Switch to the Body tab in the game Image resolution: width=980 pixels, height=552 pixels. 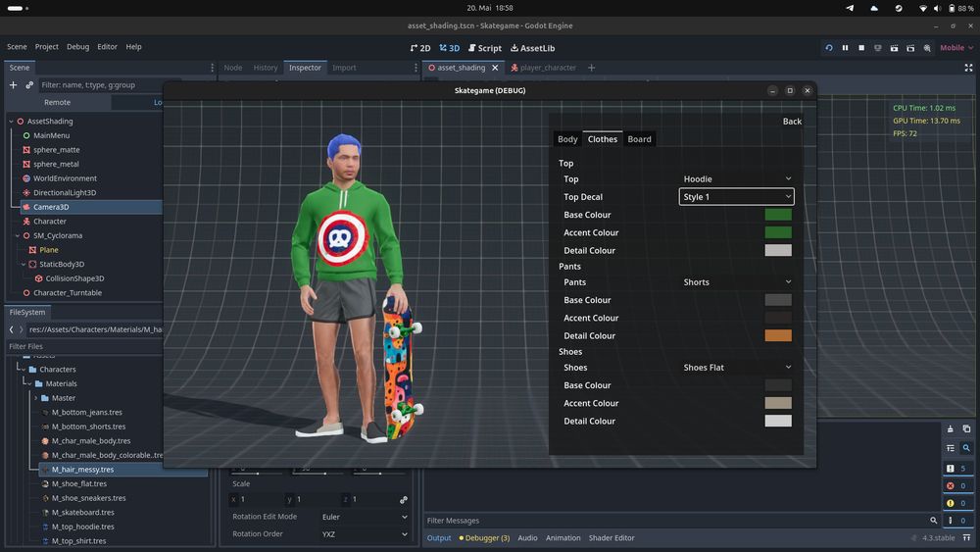pyautogui.click(x=567, y=139)
